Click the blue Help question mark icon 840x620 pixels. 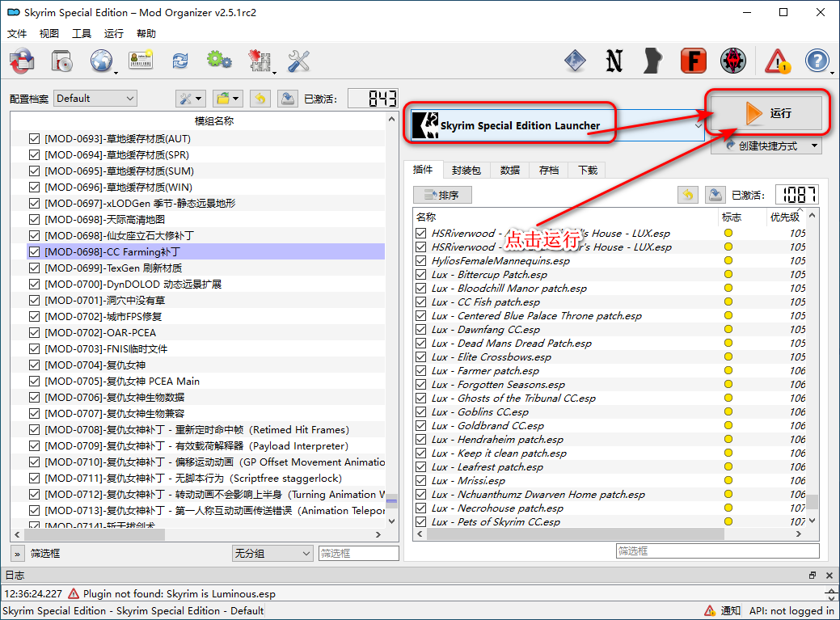[x=817, y=61]
